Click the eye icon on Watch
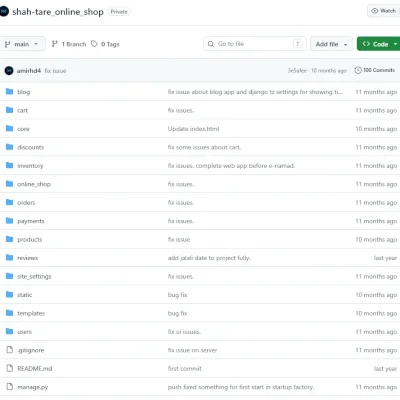Viewport: 400px width, 400px height. click(x=375, y=11)
